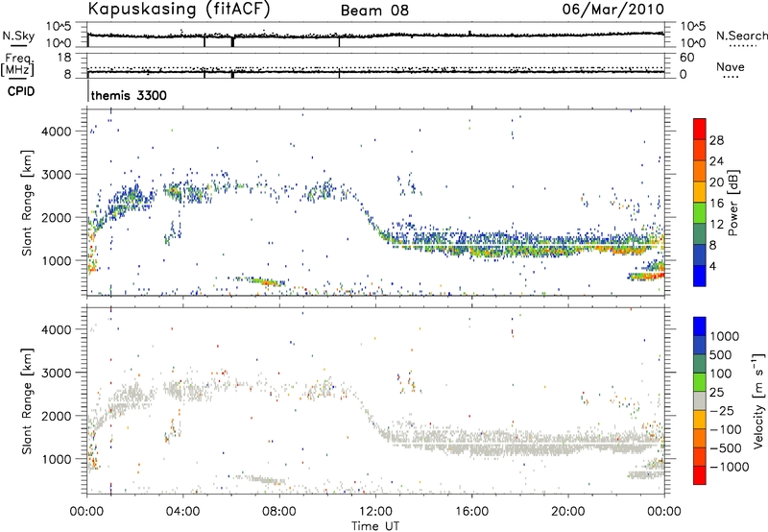Click the 'CPID' row label
The height and width of the screenshot is (532, 768).
(x=21, y=91)
